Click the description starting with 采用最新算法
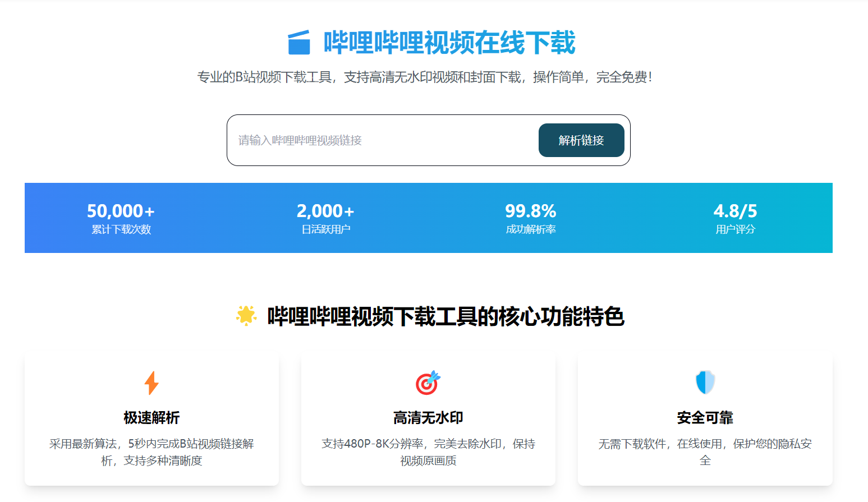Screen dimensions: 868x502 (151, 452)
